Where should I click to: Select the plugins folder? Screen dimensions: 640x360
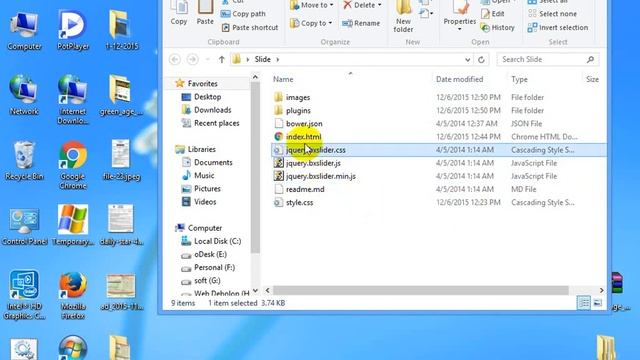pos(298,111)
